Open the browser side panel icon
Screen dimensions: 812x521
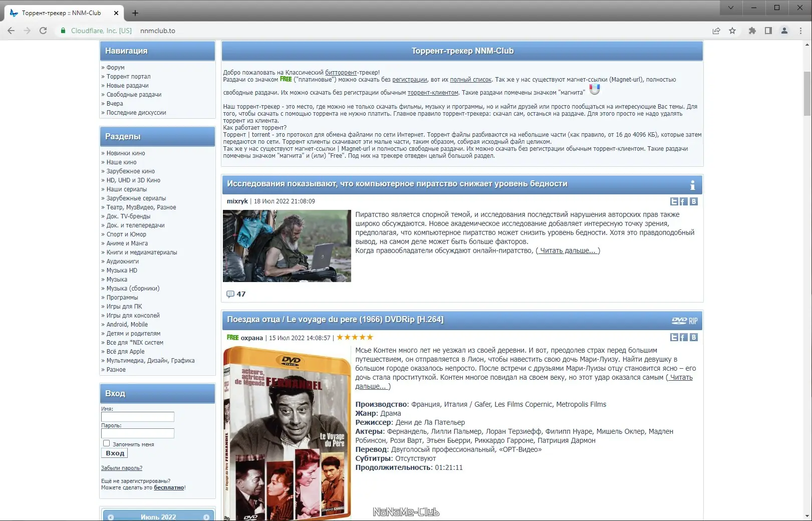768,31
